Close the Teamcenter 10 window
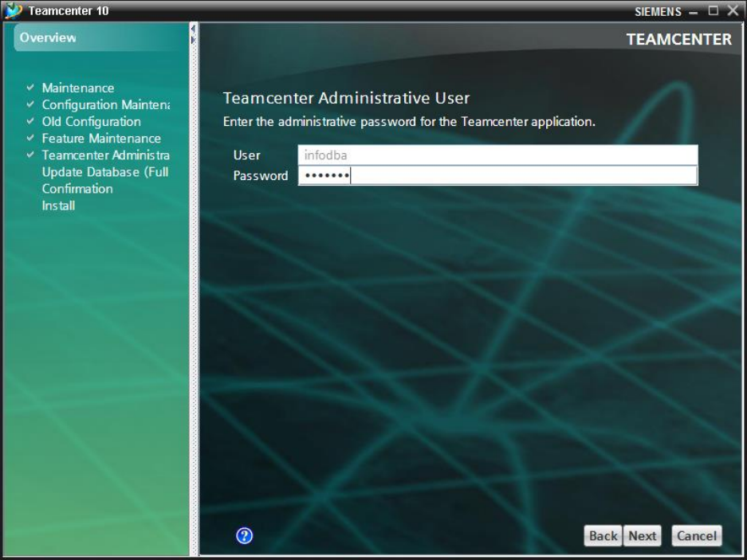 coord(733,10)
